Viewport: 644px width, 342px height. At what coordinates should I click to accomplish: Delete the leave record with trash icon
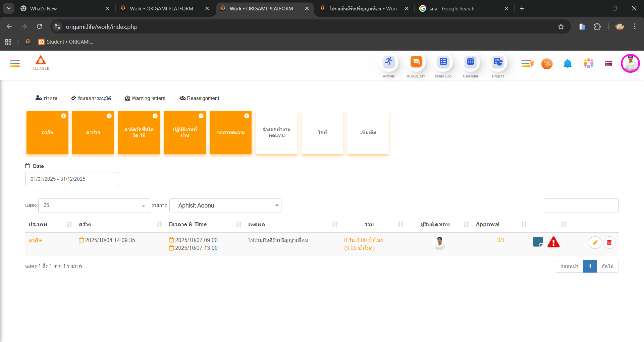609,243
